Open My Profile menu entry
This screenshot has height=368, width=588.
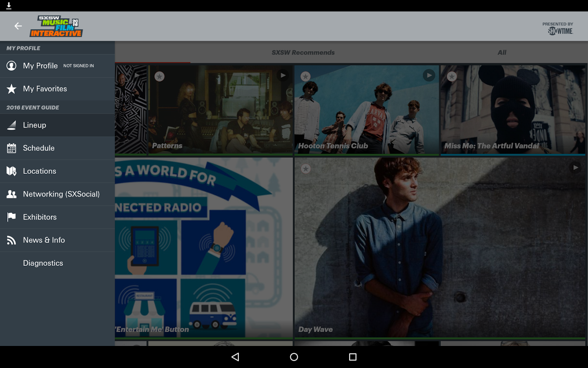coord(57,66)
